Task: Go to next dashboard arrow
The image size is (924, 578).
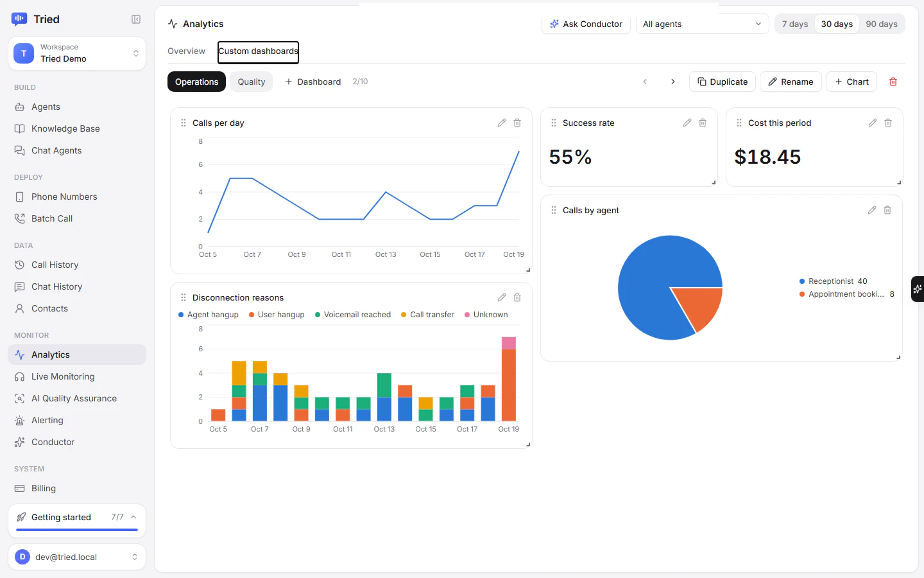Action: coord(672,82)
